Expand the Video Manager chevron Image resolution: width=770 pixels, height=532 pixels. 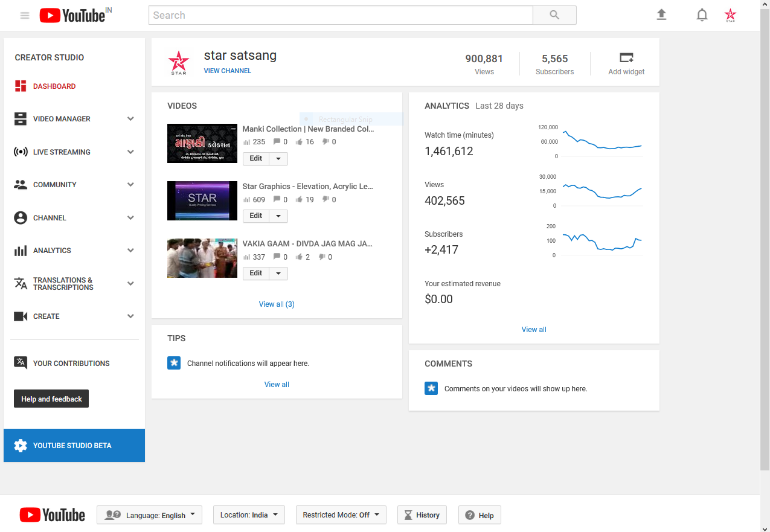(x=130, y=119)
